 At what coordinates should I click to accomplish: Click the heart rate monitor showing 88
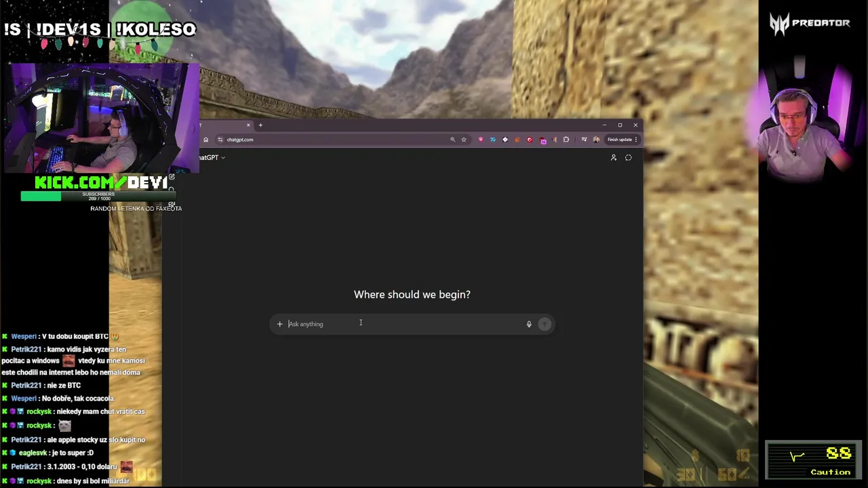click(814, 460)
